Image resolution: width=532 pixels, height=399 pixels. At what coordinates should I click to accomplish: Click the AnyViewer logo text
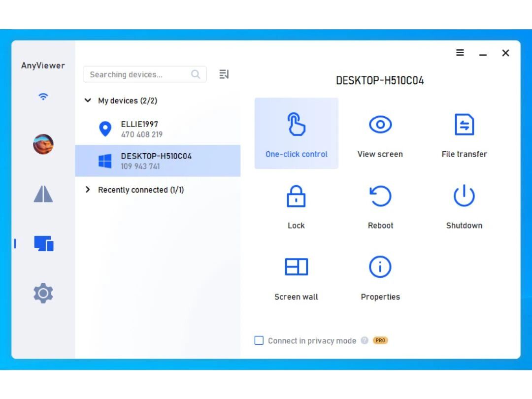(x=43, y=66)
